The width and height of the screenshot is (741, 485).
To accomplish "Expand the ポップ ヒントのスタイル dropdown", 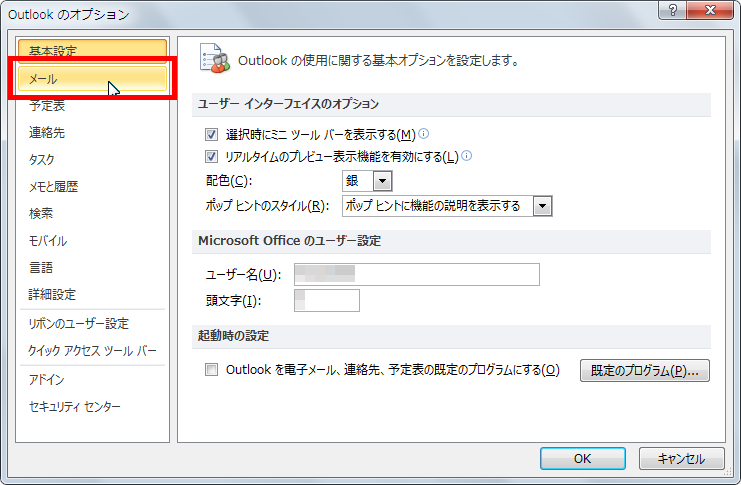I will (x=447, y=206).
